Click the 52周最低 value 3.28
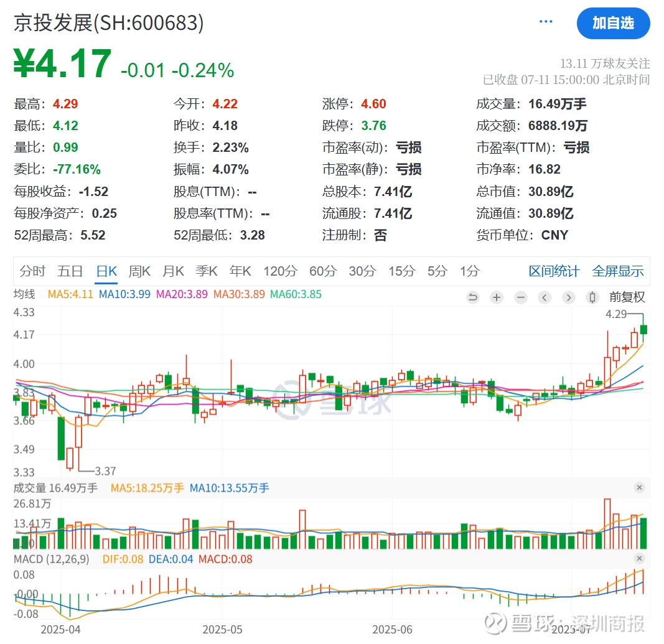This screenshot has height=644, width=664. tap(253, 235)
